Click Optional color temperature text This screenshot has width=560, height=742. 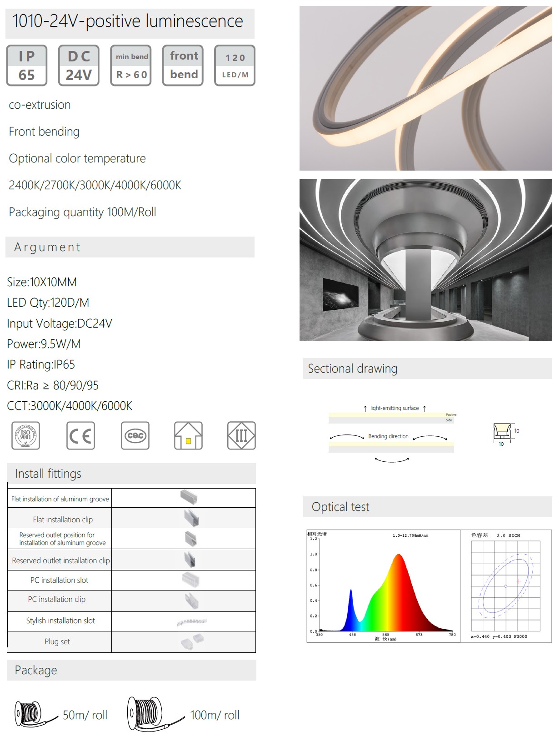(x=77, y=159)
